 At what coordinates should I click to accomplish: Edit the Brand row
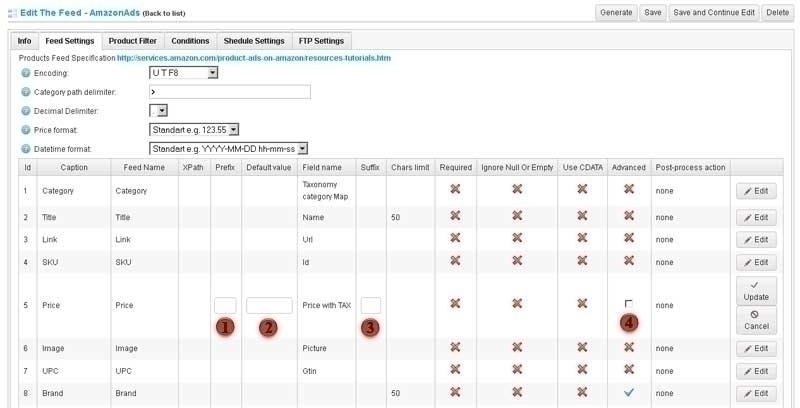(x=756, y=394)
